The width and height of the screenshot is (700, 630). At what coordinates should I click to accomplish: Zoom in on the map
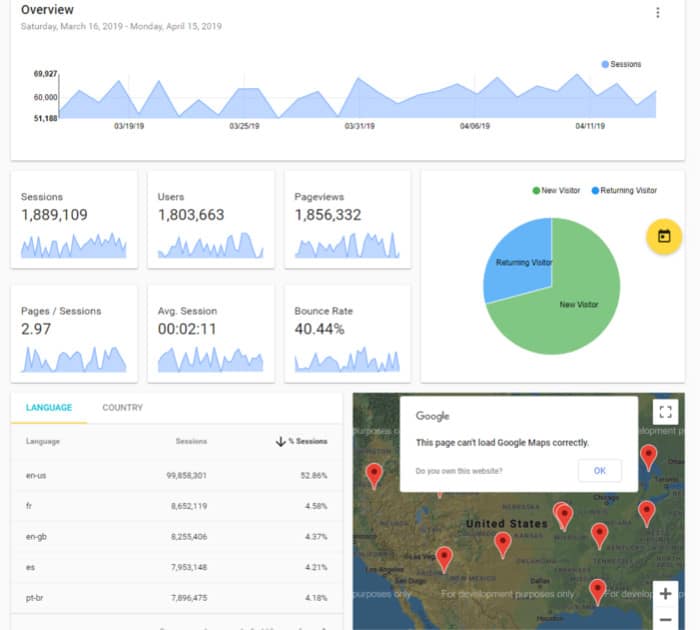[665, 594]
